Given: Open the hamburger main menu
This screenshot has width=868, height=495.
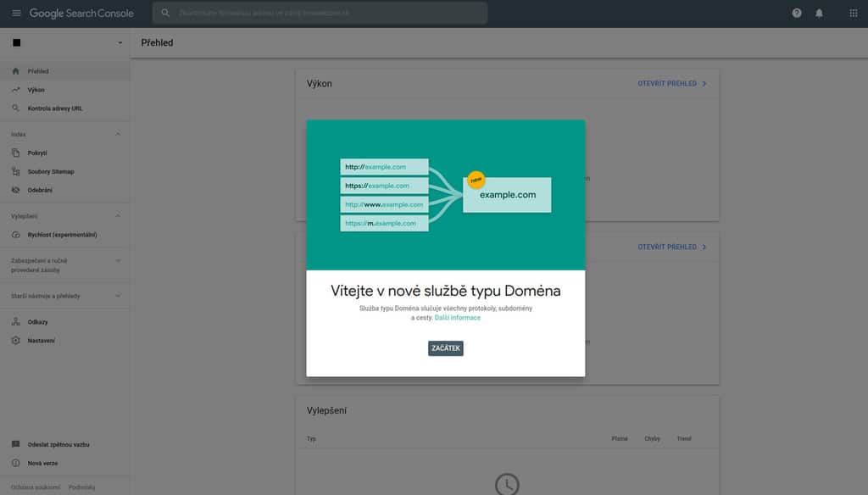Looking at the screenshot, I should click(x=16, y=14).
